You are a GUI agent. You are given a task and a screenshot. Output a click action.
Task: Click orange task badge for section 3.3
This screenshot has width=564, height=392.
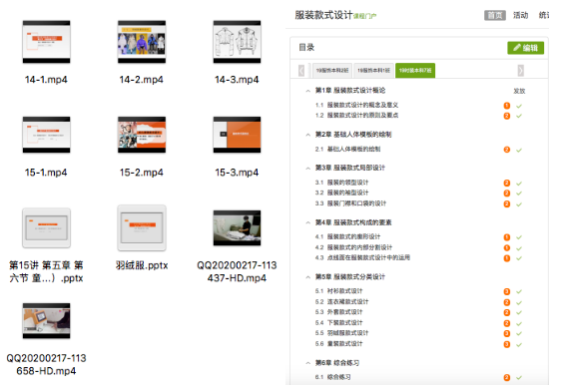point(507,204)
